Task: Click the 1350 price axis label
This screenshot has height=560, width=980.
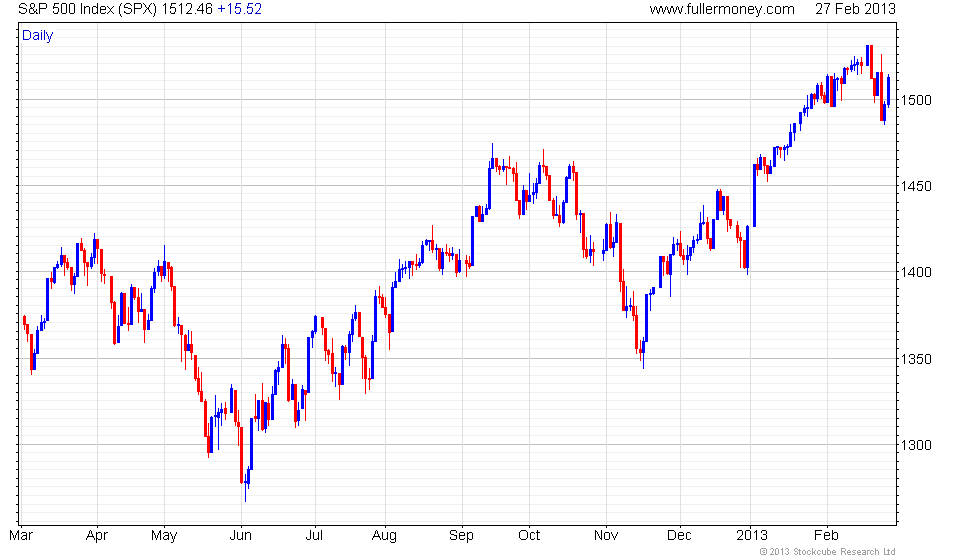Action: click(916, 359)
